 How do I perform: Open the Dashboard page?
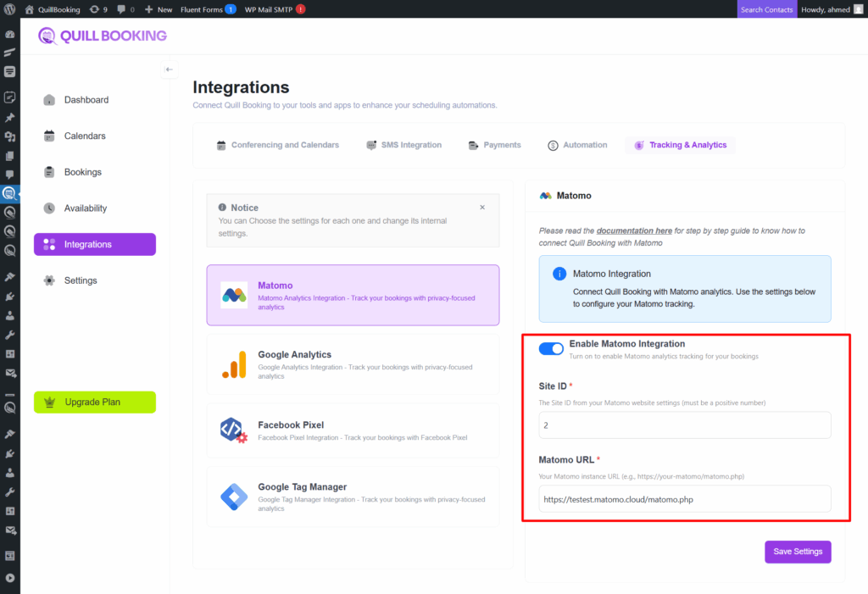pos(86,100)
